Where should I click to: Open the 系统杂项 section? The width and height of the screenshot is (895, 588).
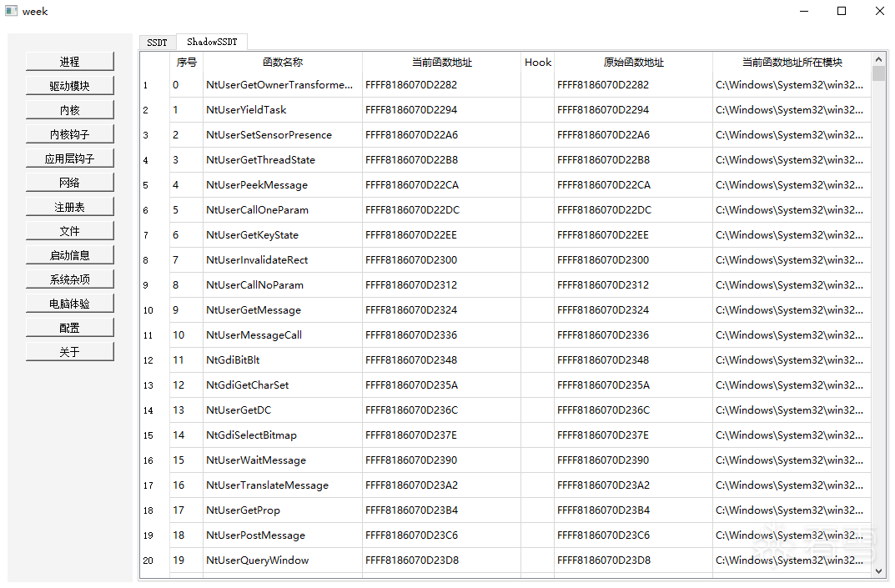pos(69,279)
